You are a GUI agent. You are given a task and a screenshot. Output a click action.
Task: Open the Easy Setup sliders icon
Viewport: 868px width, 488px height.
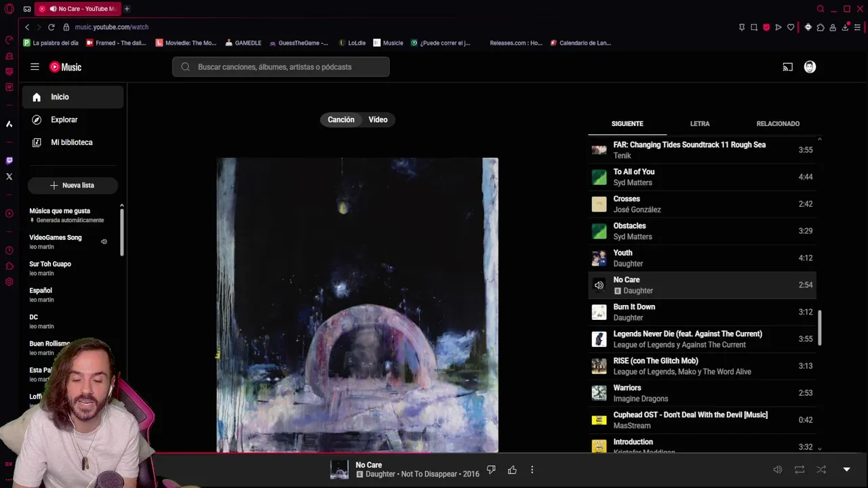[857, 27]
